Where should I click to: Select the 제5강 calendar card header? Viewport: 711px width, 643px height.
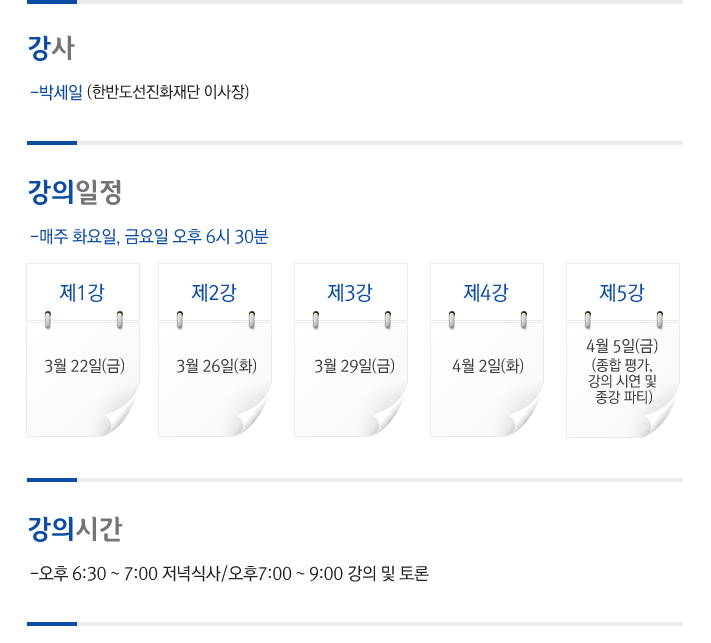coord(623,292)
